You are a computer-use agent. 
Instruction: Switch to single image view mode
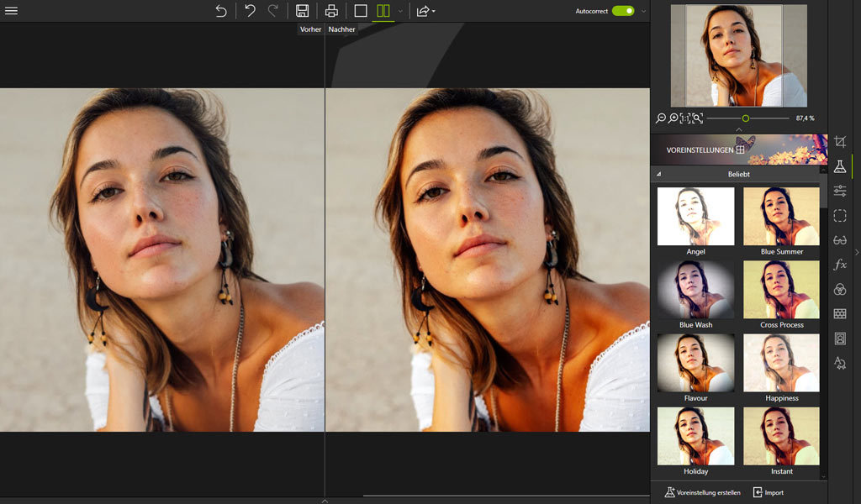pos(361,11)
